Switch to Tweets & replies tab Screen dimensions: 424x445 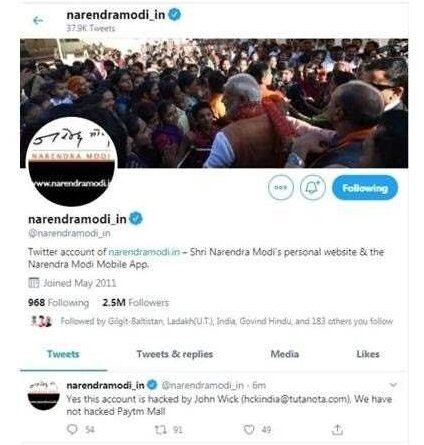(x=175, y=354)
